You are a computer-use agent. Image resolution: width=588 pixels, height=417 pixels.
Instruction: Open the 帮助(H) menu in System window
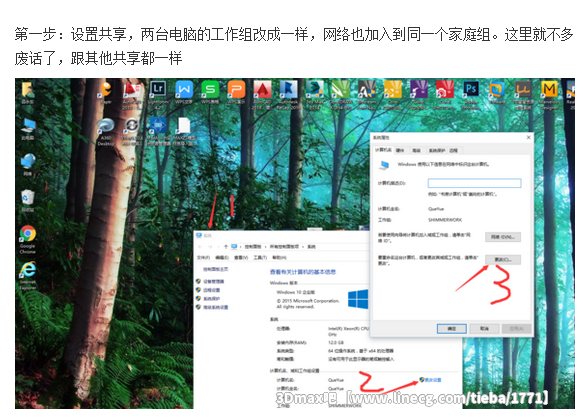[279, 258]
